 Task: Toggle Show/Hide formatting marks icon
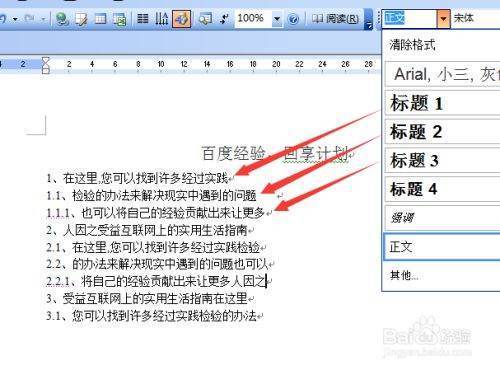[224, 19]
